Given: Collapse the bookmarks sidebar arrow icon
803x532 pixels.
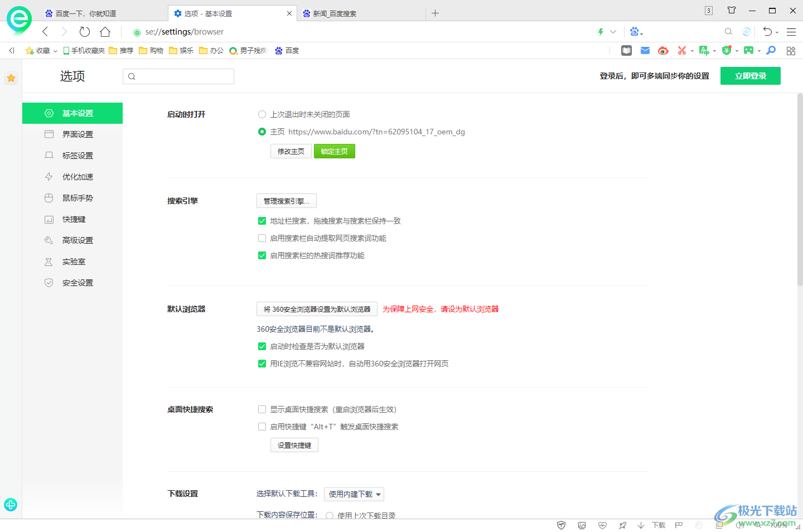Looking at the screenshot, I should pyautogui.click(x=11, y=51).
